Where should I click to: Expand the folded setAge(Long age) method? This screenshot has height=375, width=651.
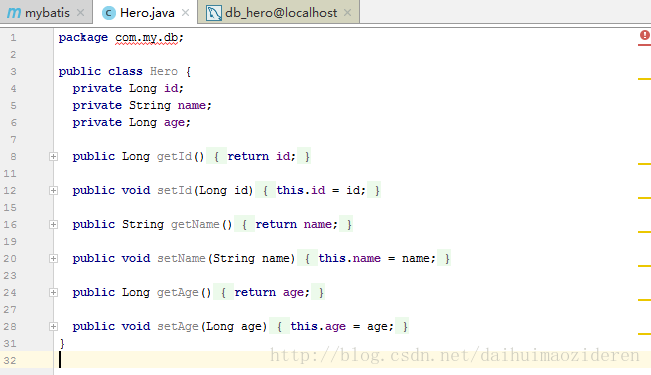tap(54, 327)
